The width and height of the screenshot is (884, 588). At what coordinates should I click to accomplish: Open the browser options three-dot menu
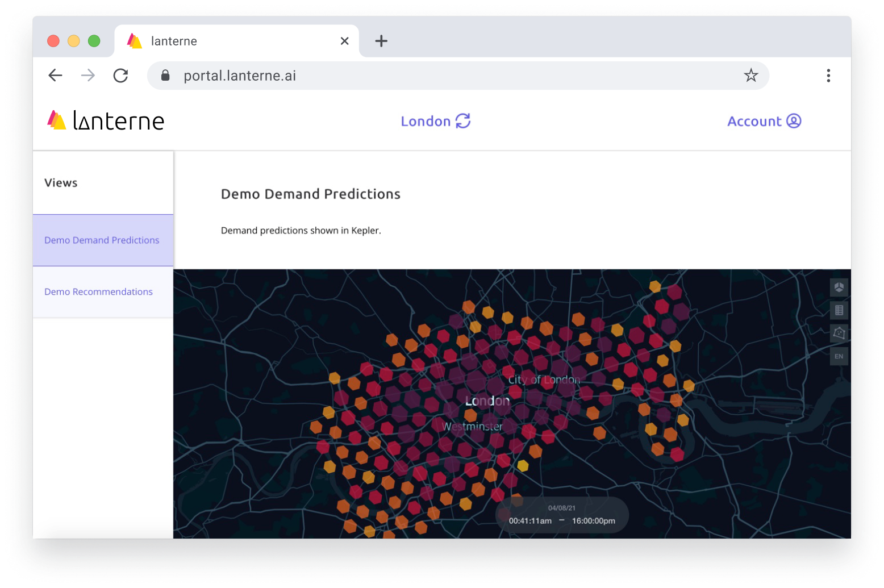(828, 75)
